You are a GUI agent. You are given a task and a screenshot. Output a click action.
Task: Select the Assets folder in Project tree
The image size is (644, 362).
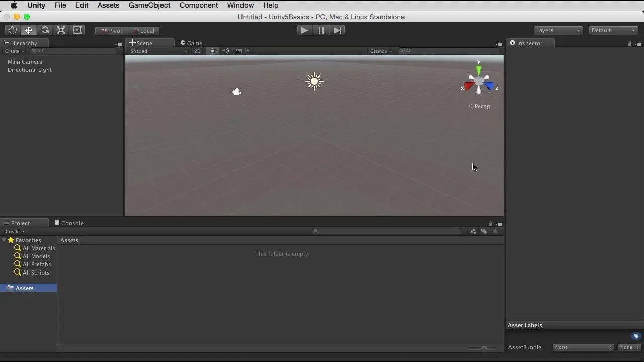28,288
